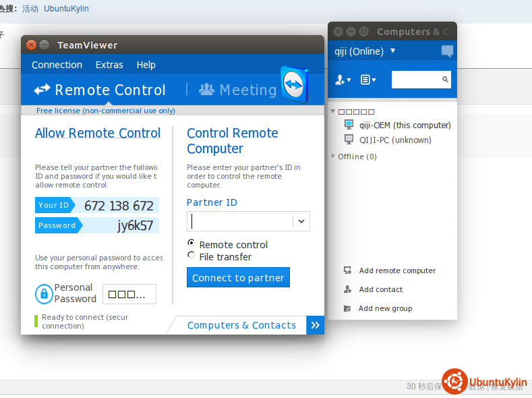532x398 pixels.
Task: Open the qiji (Online) status dropdown
Action: click(392, 51)
